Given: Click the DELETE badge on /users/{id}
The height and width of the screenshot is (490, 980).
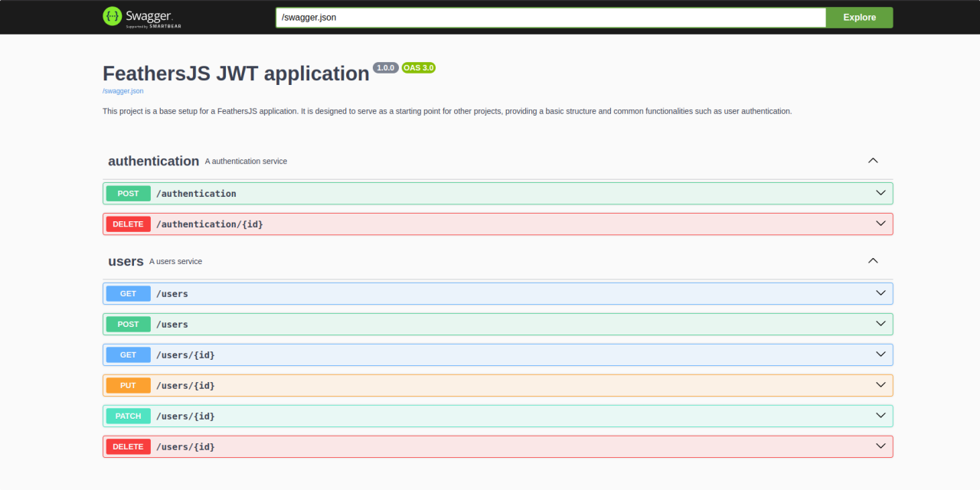Looking at the screenshot, I should 128,446.
